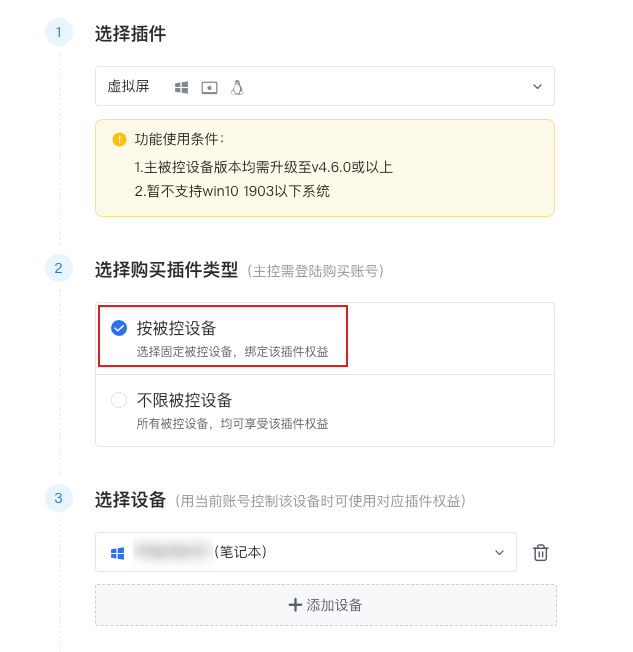Image resolution: width=633 pixels, height=652 pixels.
Task: Click the Mac screen icon beside 虚拟屏
Action: [x=209, y=88]
